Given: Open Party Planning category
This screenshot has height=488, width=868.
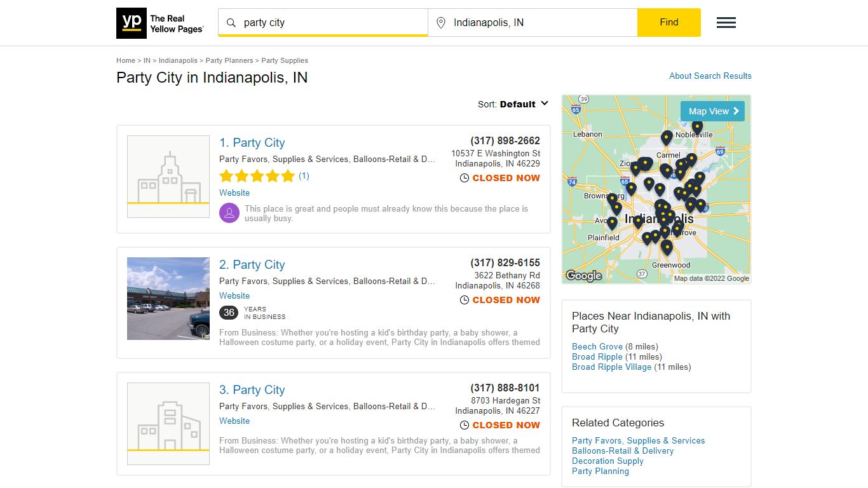Looking at the screenshot, I should click(600, 471).
